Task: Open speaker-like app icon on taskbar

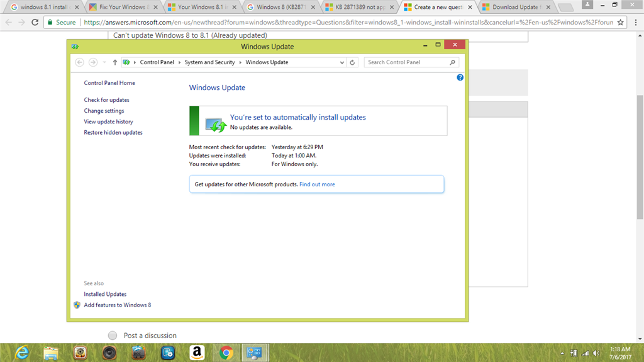Action: point(109,353)
